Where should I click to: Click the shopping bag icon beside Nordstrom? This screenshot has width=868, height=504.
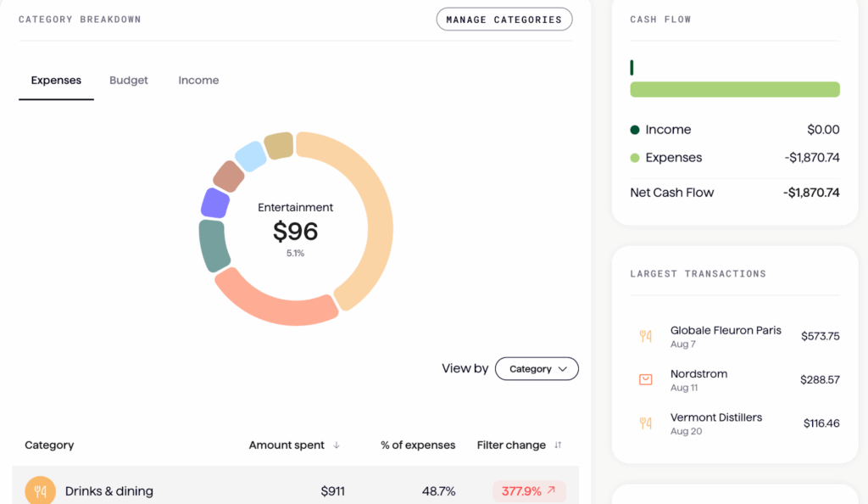point(645,379)
